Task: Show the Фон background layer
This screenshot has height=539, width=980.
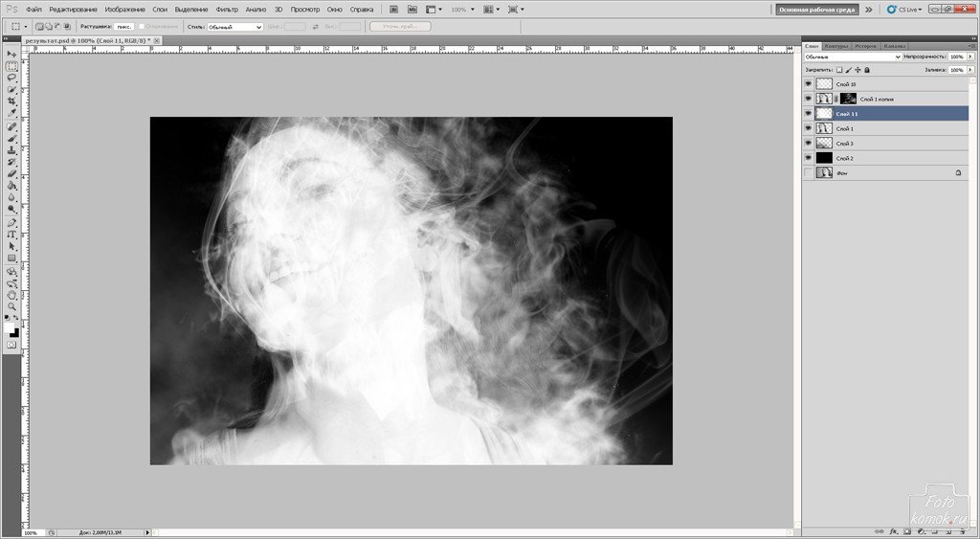Action: (809, 173)
